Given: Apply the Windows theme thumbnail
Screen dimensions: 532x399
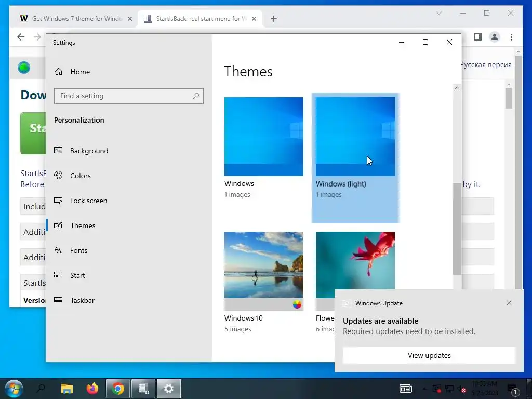Looking at the screenshot, I should pyautogui.click(x=263, y=137).
